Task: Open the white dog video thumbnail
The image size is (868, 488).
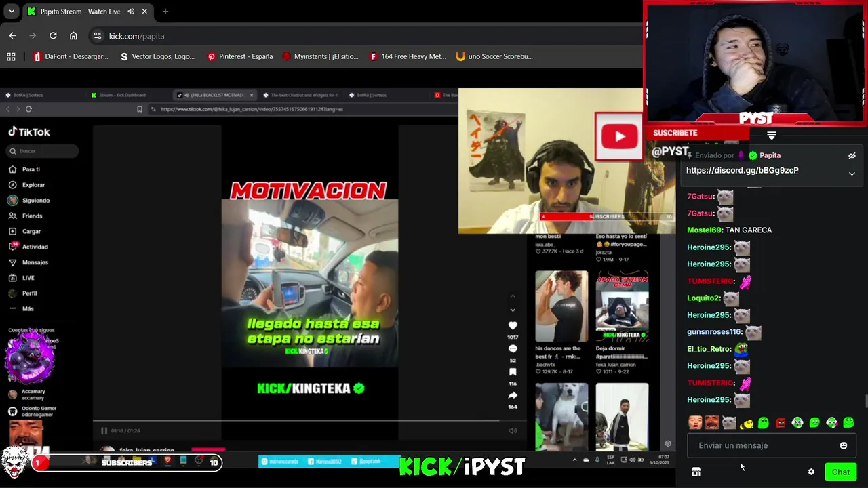Action: pyautogui.click(x=561, y=417)
